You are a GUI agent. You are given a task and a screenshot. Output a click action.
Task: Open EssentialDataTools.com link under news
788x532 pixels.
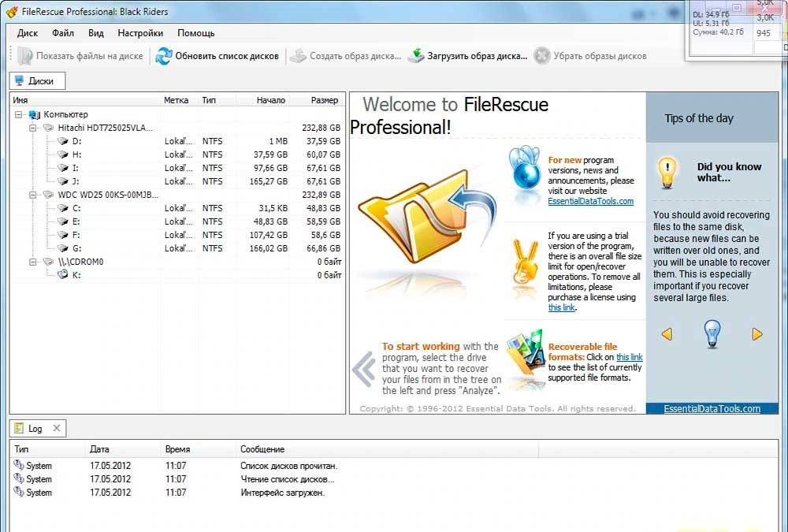coord(590,201)
